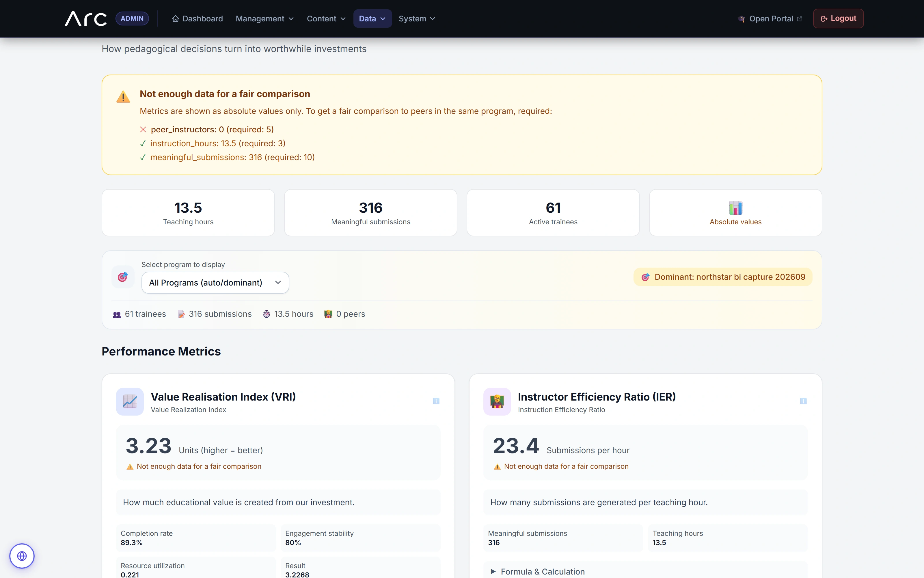The width and height of the screenshot is (924, 578).
Task: Click the 61 Active trainees card
Action: (x=553, y=212)
